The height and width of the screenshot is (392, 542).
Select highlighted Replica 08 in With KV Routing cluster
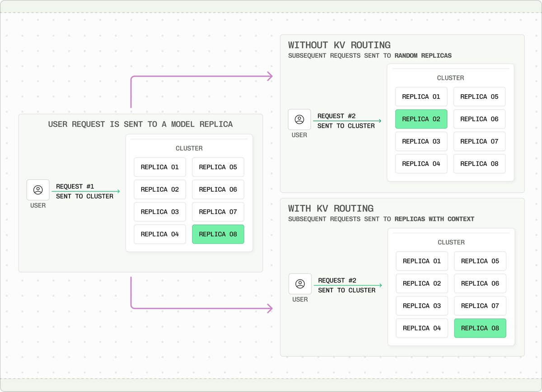click(480, 328)
